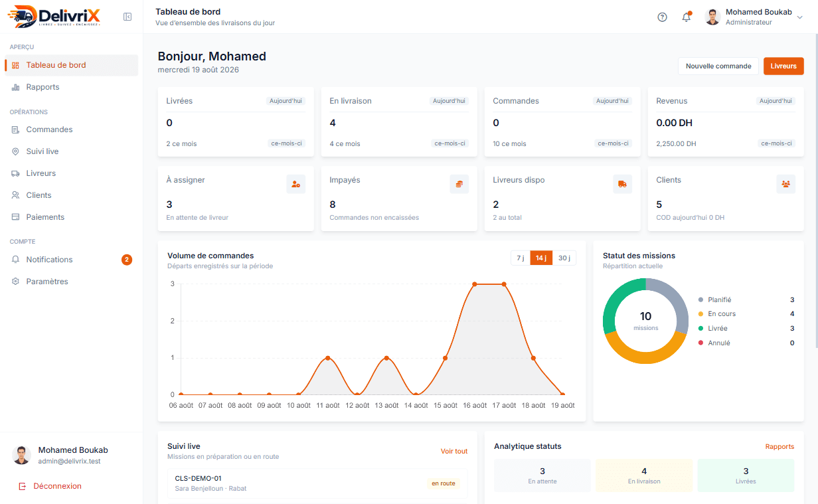This screenshot has height=504, width=818.
Task: Open the help question mark icon
Action: coord(662,17)
